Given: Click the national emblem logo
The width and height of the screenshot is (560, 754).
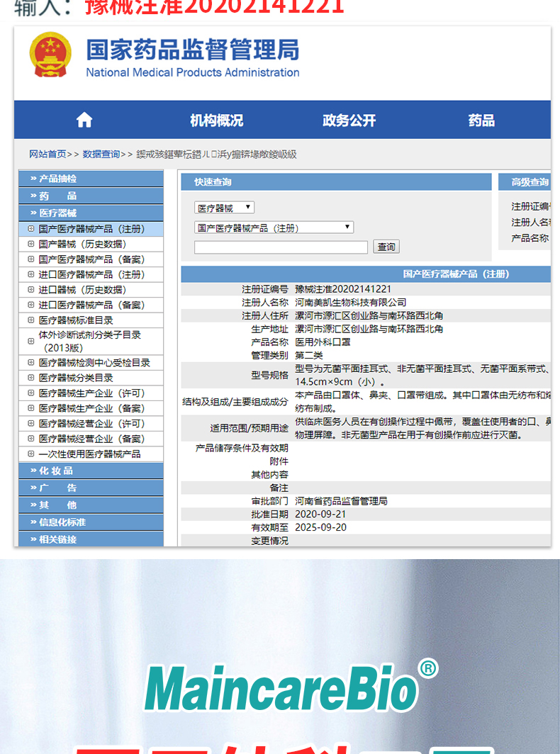Looking at the screenshot, I should tap(50, 55).
